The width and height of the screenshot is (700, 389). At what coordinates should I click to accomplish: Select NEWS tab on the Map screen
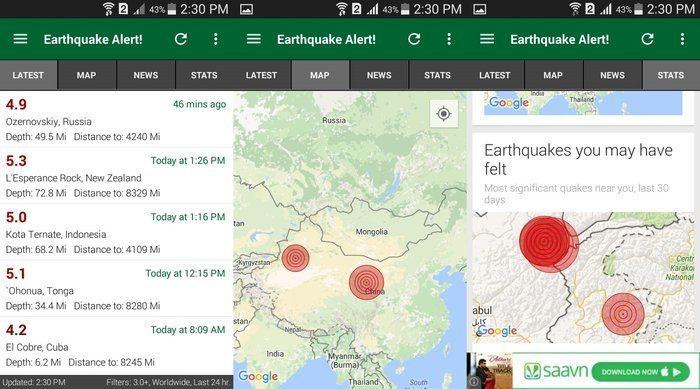click(x=379, y=75)
